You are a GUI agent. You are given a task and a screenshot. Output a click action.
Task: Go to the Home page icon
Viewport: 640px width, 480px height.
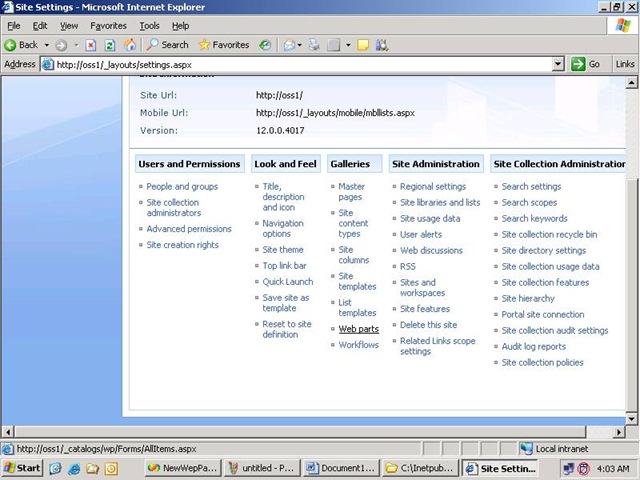tap(130, 45)
